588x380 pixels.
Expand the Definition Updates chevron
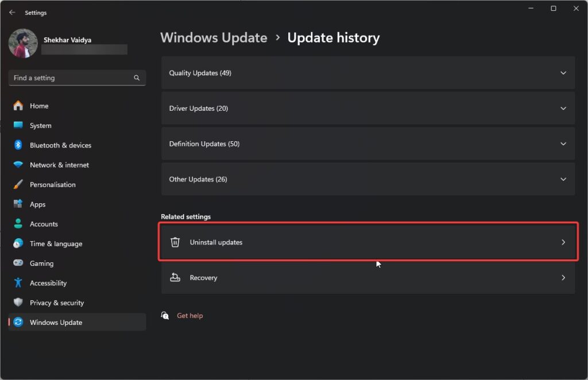click(563, 144)
